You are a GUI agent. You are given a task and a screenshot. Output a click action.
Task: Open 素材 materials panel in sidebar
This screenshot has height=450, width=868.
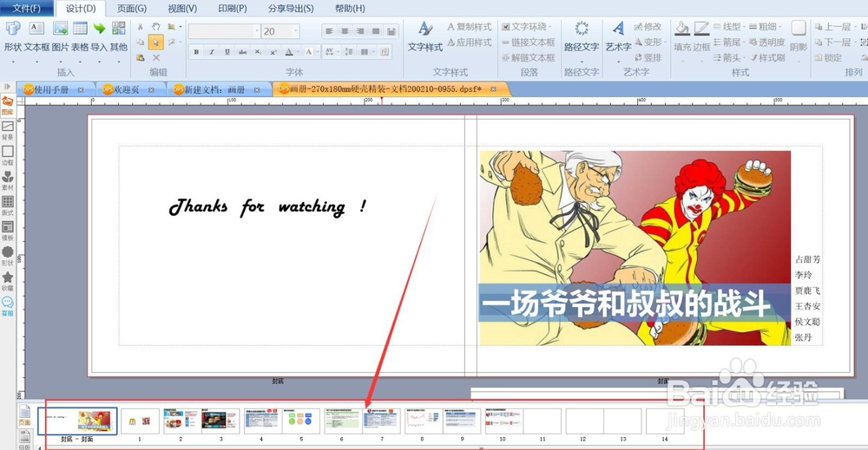pos(8,180)
